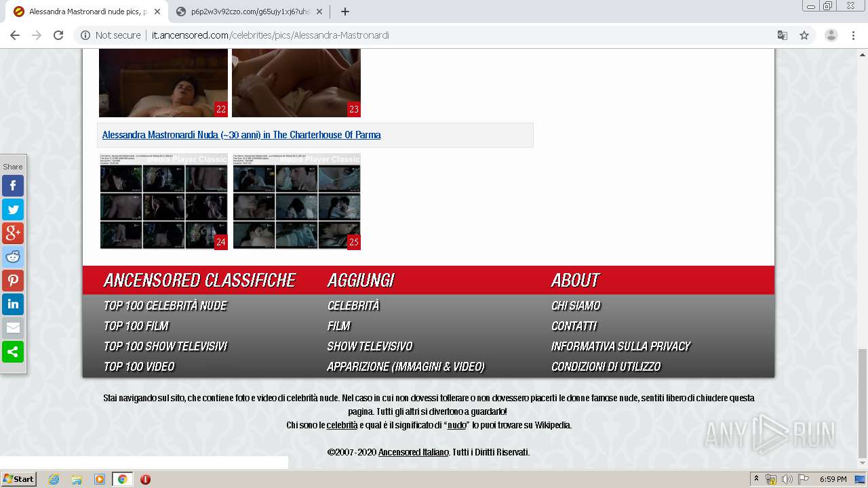Close the Alessandra Mastronardi tab
Viewport: 868px width, 488px height.
157,12
